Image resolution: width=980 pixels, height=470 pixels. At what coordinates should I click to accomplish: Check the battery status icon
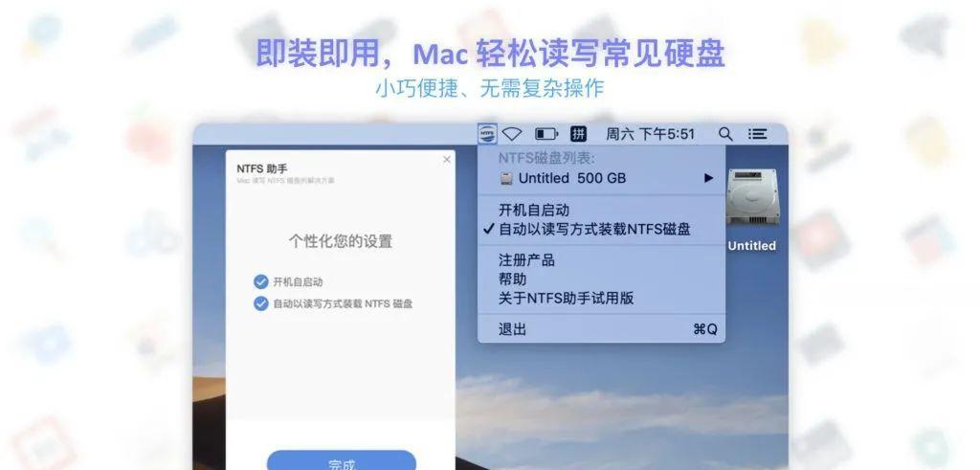[x=546, y=134]
